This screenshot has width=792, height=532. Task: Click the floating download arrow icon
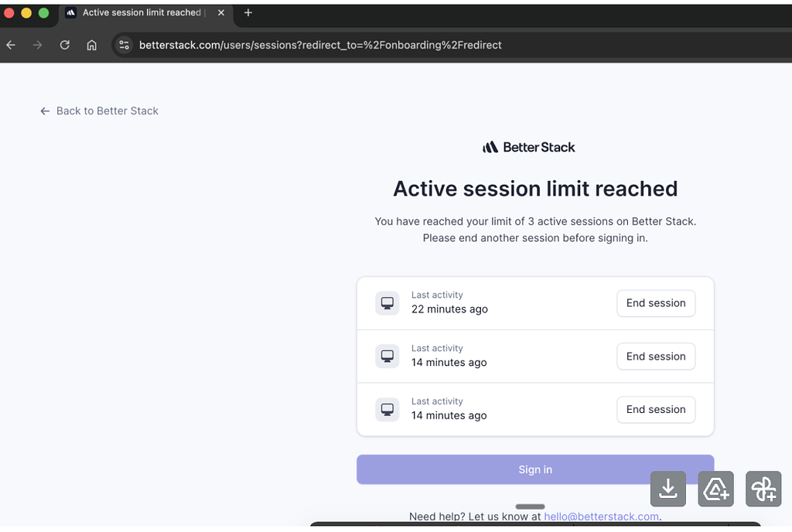668,489
